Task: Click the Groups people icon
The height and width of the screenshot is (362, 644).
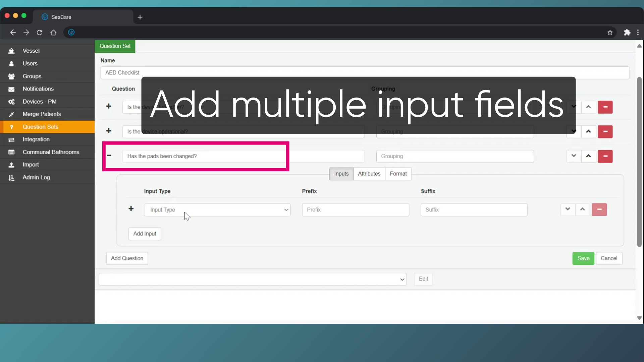Action: 11,76
